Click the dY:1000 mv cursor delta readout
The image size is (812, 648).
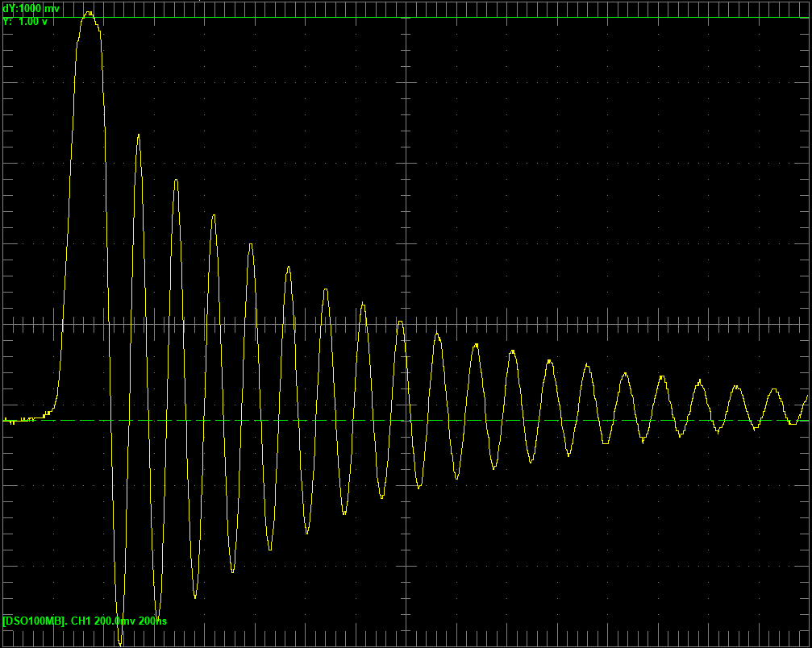coord(31,8)
